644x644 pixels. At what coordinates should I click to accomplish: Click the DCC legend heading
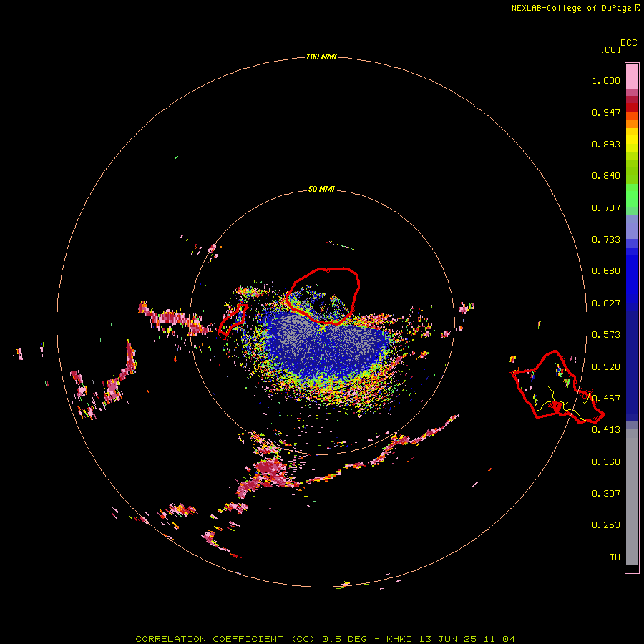pos(628,43)
